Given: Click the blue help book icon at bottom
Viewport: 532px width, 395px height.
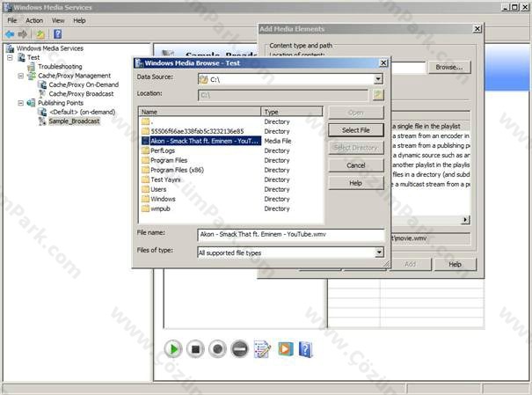Looking at the screenshot, I should (x=305, y=349).
